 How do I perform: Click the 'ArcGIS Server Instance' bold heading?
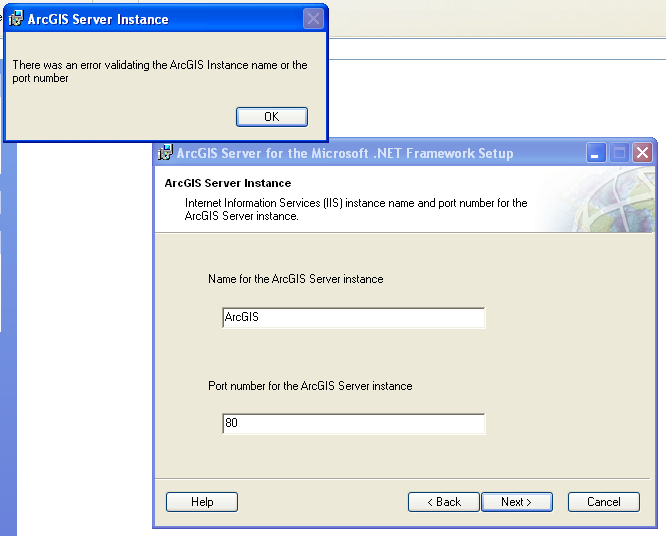[x=228, y=183]
